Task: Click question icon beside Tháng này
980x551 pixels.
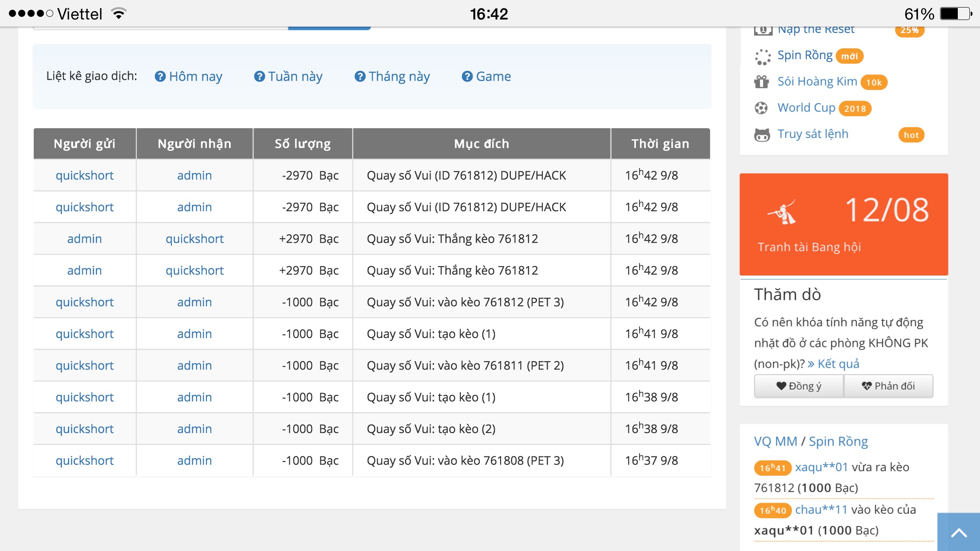Action: tap(360, 77)
